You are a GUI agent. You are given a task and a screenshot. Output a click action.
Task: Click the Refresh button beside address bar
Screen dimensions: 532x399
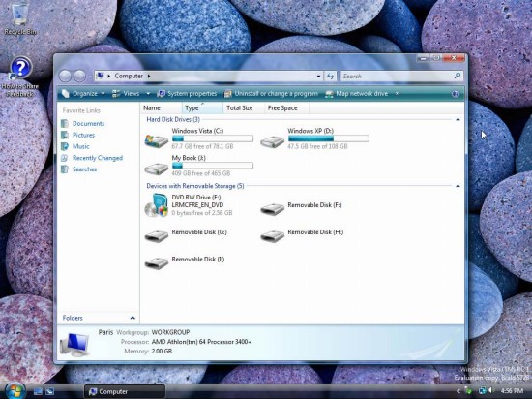click(330, 77)
